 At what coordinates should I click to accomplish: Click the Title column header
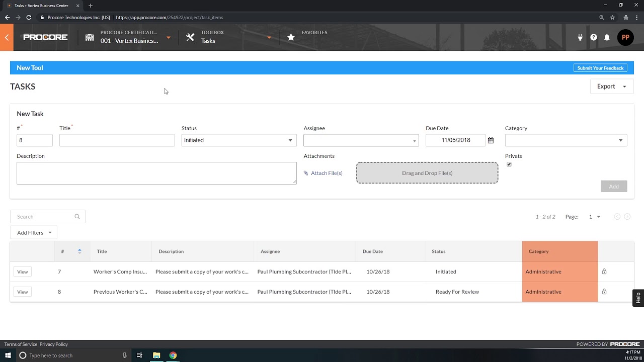tap(102, 251)
